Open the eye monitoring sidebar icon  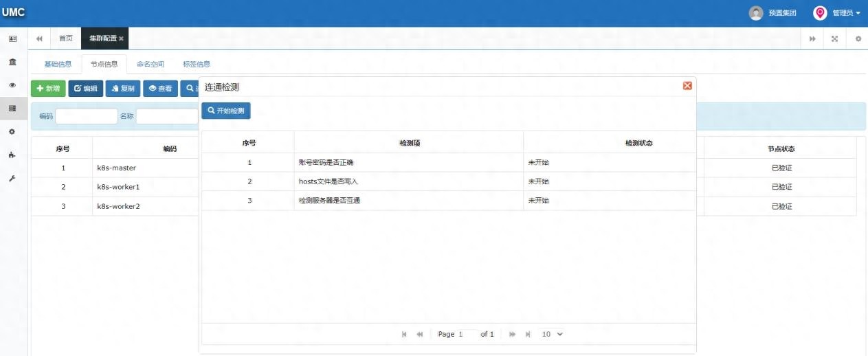coord(12,85)
